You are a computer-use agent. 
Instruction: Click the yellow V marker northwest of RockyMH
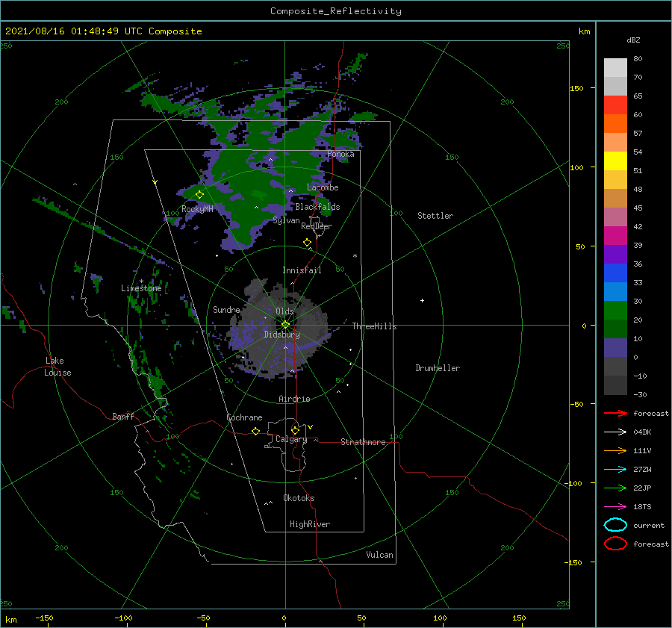click(x=155, y=182)
